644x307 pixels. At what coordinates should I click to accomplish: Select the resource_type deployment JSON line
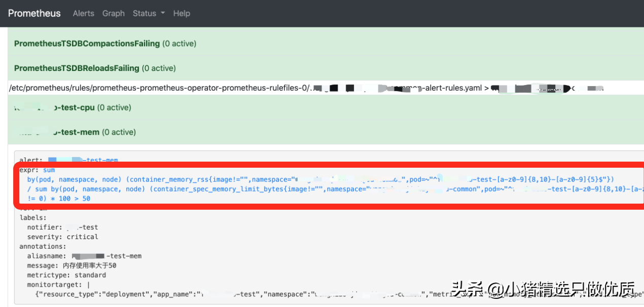point(339,293)
